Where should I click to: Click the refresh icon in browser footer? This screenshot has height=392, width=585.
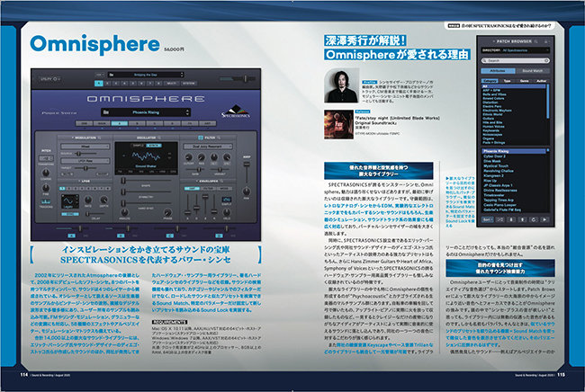point(534,220)
